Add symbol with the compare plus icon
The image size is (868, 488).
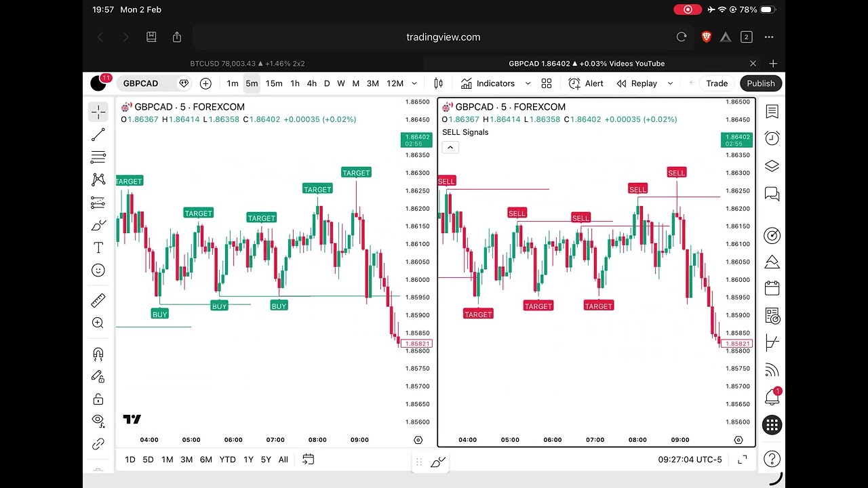pos(205,83)
